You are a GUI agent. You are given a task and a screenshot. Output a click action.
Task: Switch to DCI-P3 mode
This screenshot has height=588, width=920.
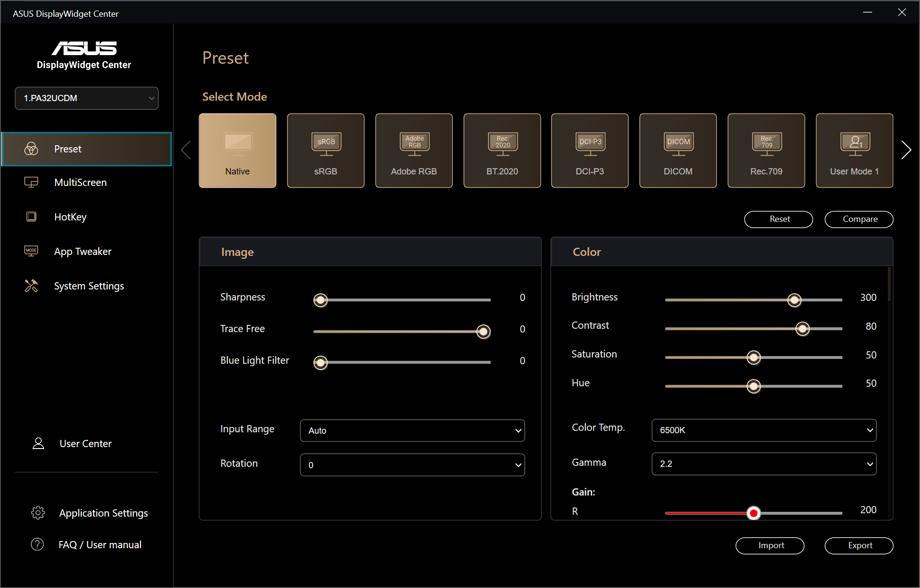click(590, 150)
